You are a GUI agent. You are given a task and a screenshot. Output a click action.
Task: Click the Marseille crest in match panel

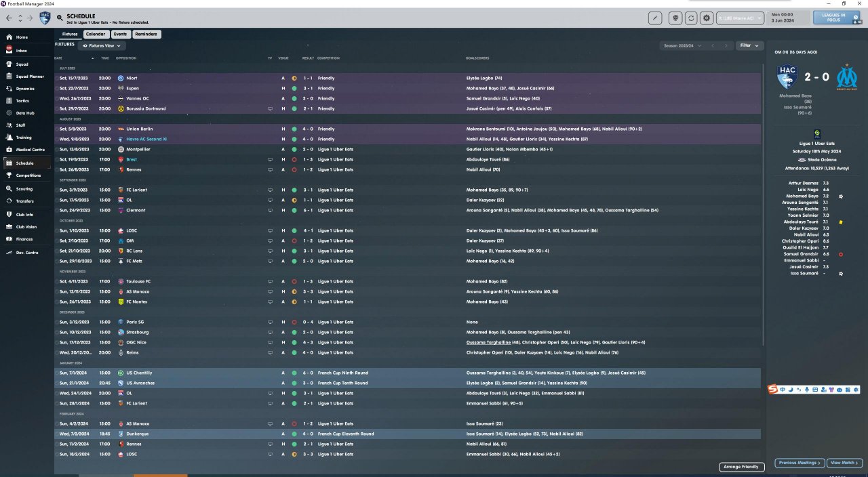[x=847, y=78]
